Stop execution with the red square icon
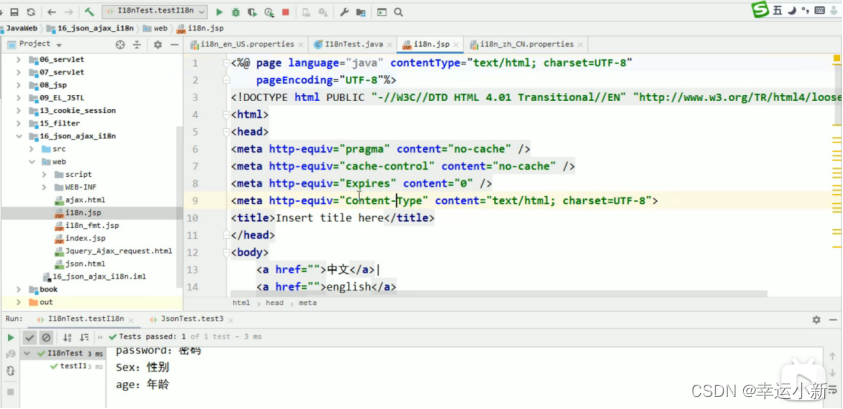 coord(285,12)
